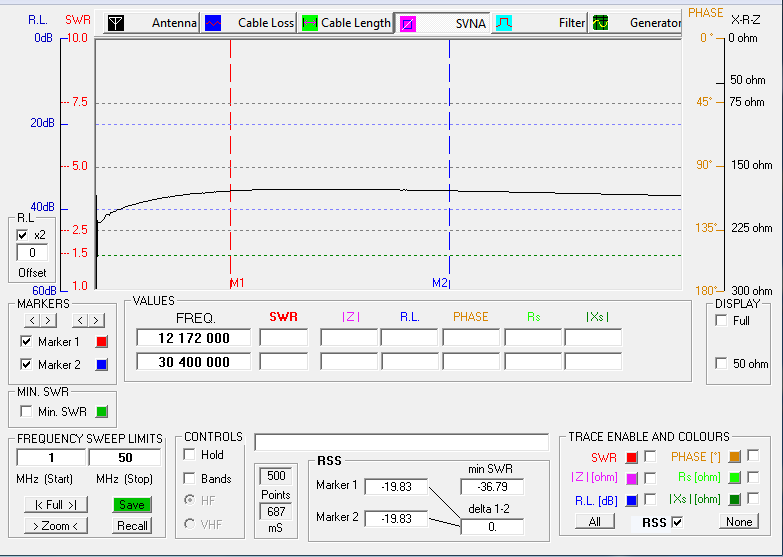Switch to Cable Loss measurement
The image size is (783, 557).
(x=249, y=23)
